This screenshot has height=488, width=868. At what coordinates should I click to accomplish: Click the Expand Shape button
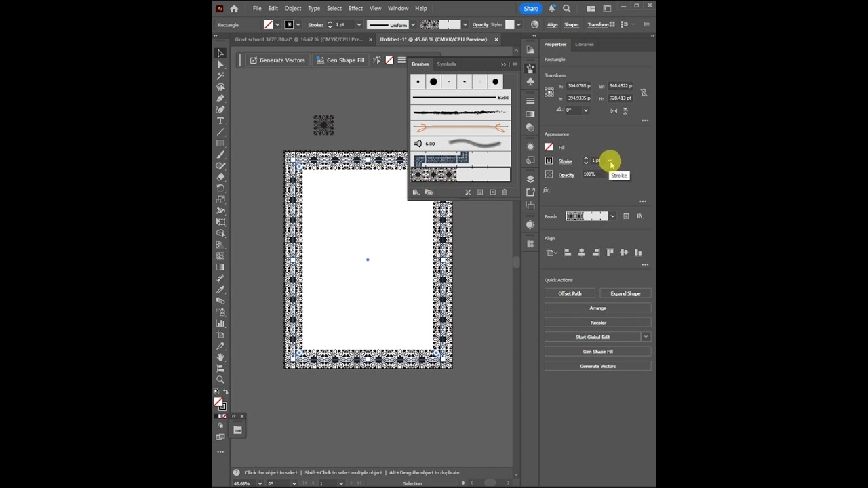(625, 293)
